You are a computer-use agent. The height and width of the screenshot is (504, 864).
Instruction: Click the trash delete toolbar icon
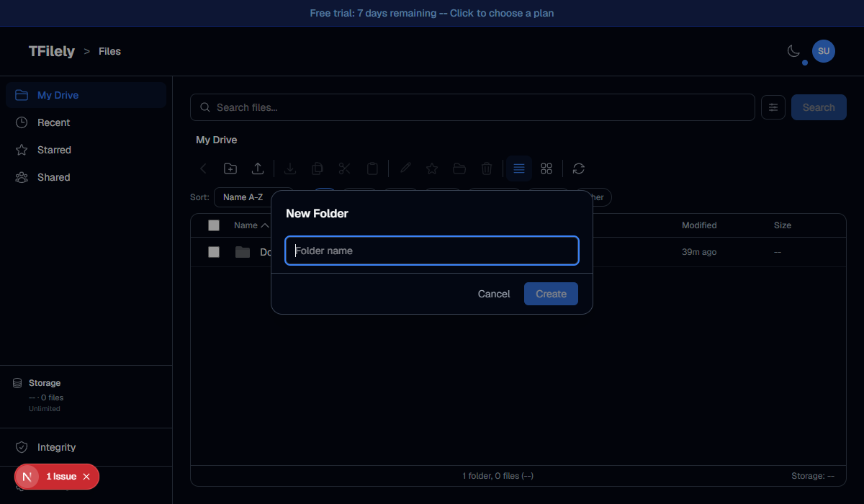pos(487,168)
